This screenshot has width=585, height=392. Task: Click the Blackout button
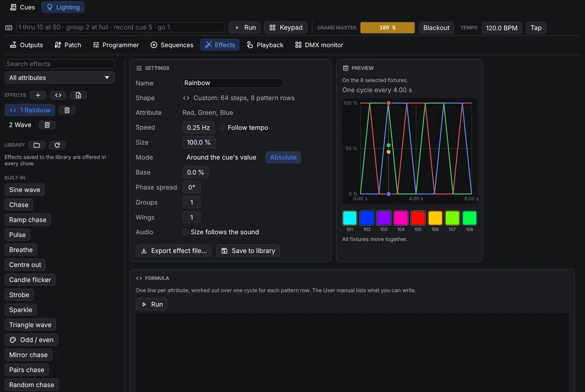tap(436, 28)
